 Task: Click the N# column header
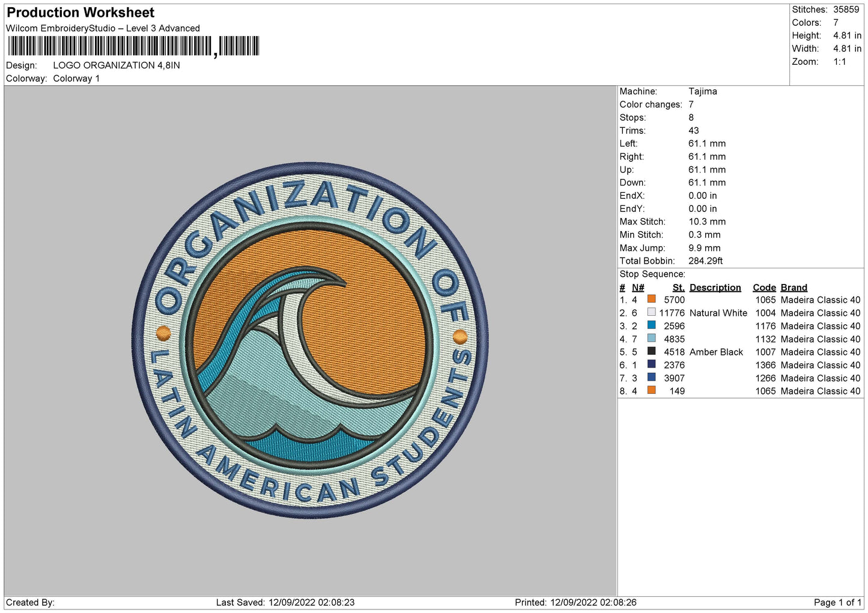tap(638, 288)
